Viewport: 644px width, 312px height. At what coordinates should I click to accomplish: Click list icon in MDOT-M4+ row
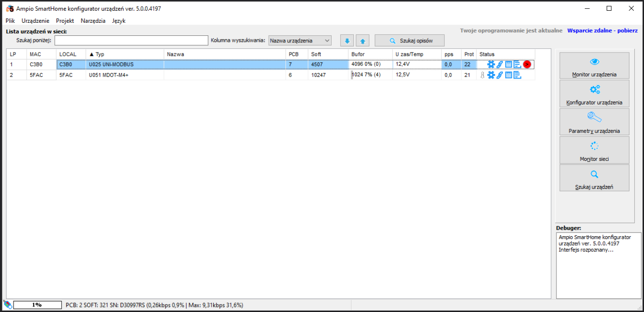(517, 75)
